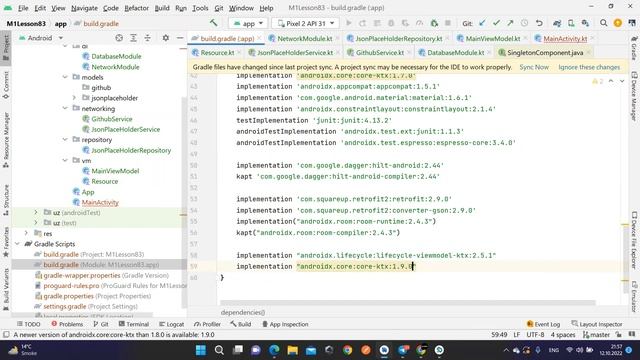Viewport: 640px width, 360px height.
Task: Click the Sync Now link
Action: tap(534, 67)
